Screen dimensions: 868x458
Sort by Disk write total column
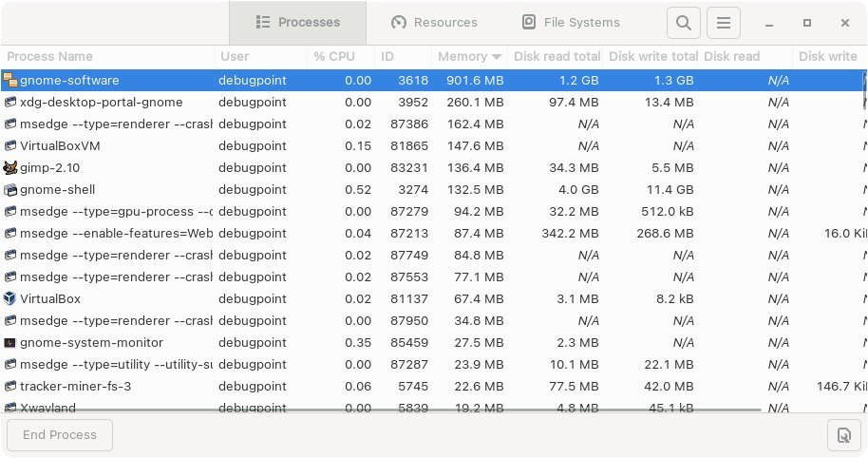(651, 56)
